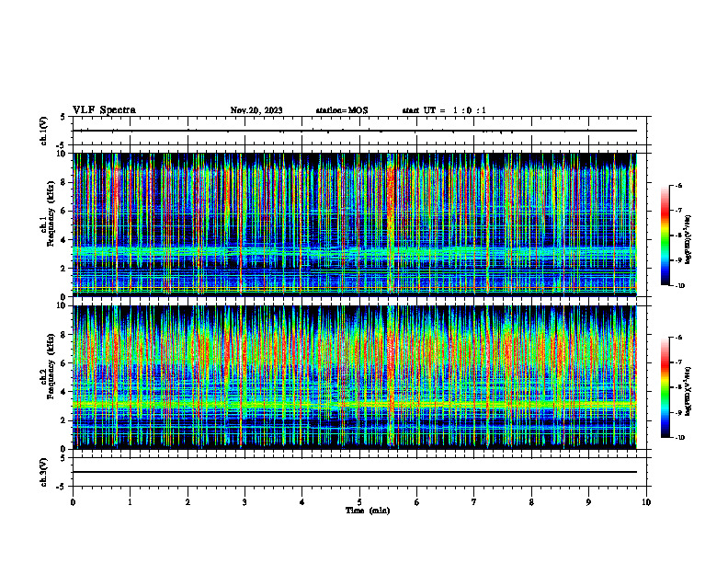Click the "-10" tick on ch.2 colorbar
The image size is (728, 563).
tap(680, 438)
